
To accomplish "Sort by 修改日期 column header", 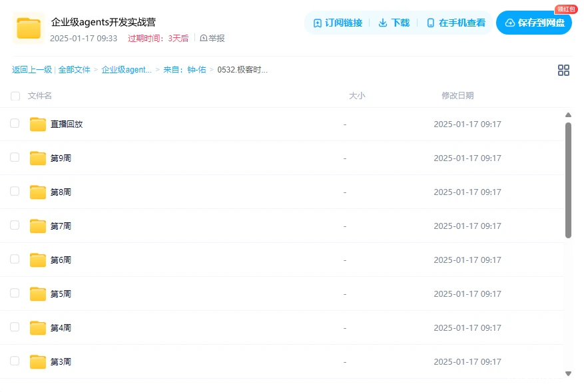I will click(x=457, y=96).
